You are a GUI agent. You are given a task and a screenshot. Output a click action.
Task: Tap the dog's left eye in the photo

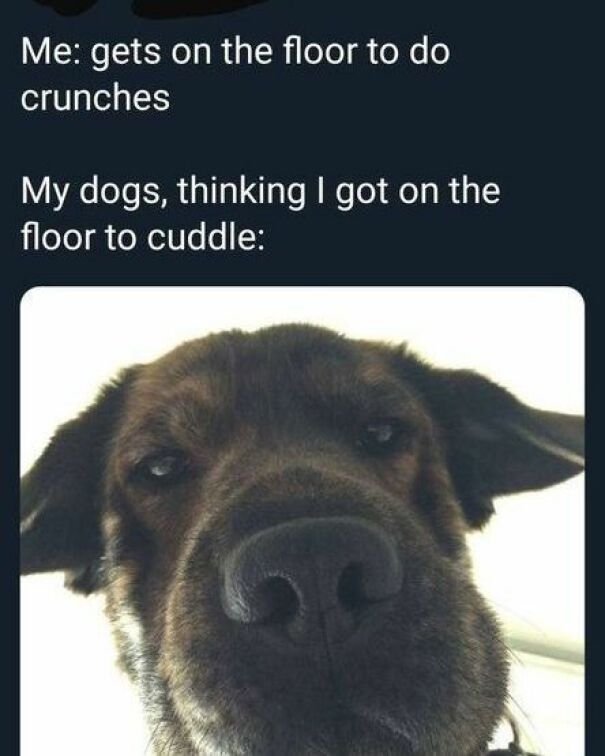(161, 468)
